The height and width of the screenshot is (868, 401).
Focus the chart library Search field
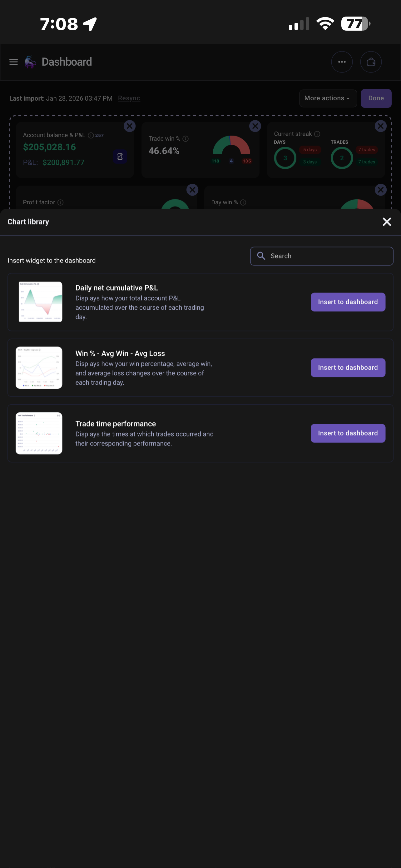322,256
